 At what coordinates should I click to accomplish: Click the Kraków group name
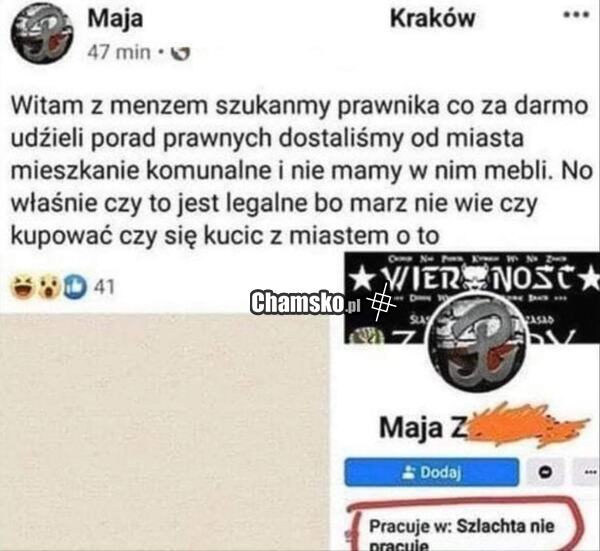(432, 18)
